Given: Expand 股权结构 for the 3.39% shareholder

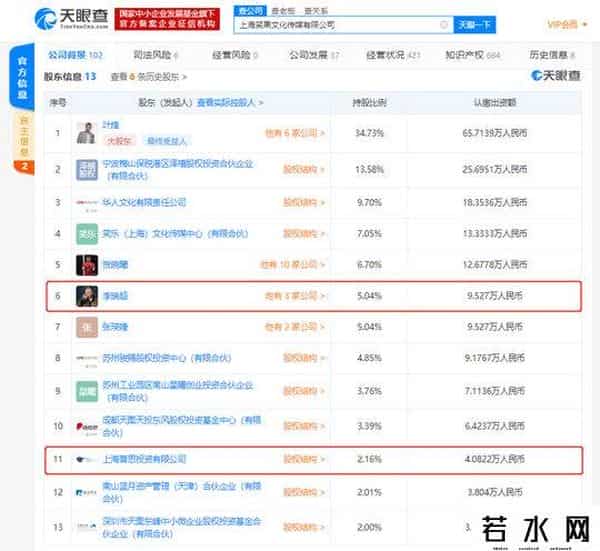Looking at the screenshot, I should click(x=303, y=426).
